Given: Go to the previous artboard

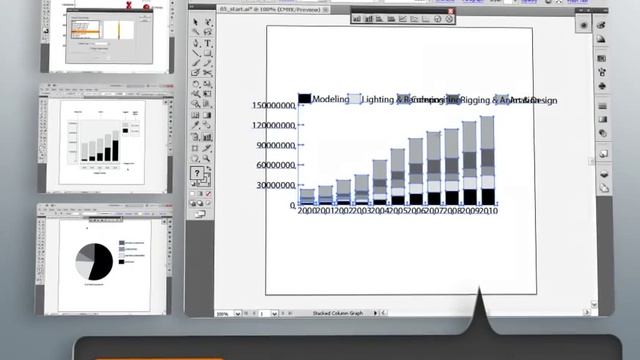Looking at the screenshot, I should (254, 313).
